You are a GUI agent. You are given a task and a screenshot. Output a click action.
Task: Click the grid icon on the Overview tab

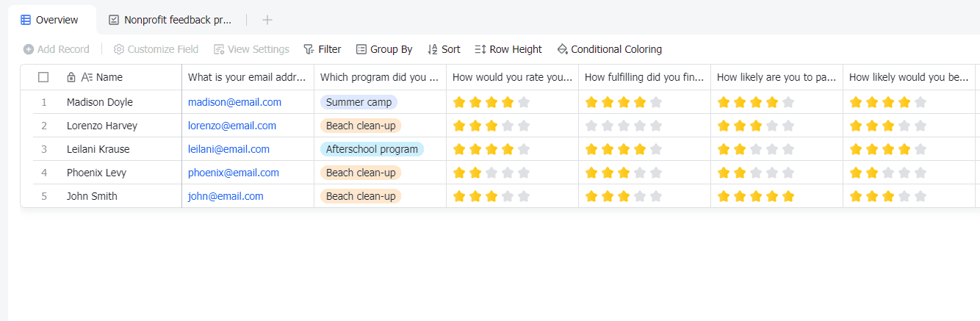point(26,20)
